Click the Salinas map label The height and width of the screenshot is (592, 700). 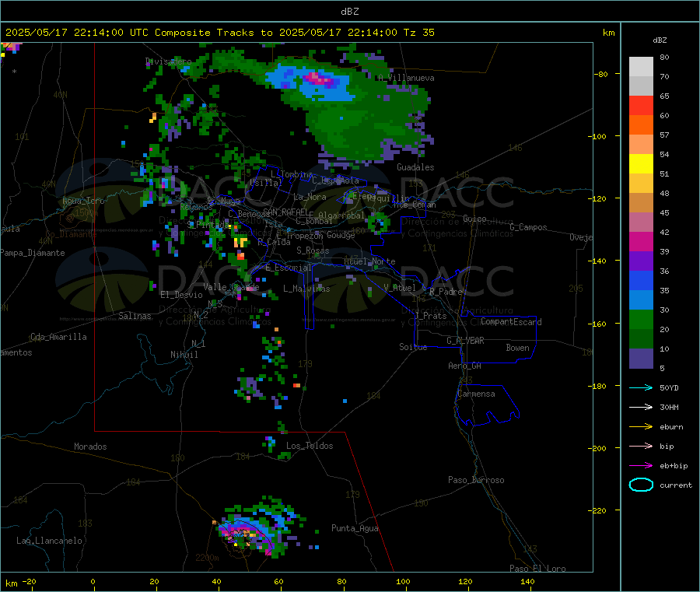pos(135,316)
